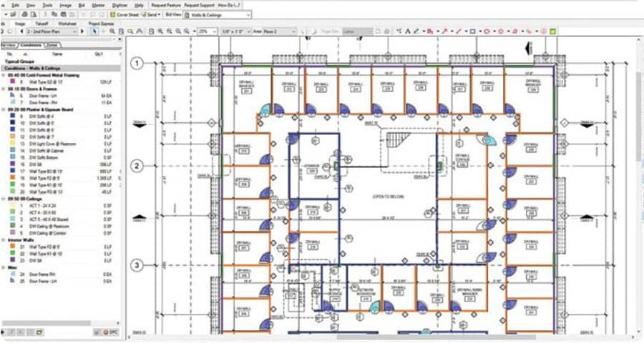This screenshot has width=644, height=343.
Task: Select the Door Frame row number 6
Action: click(61, 96)
